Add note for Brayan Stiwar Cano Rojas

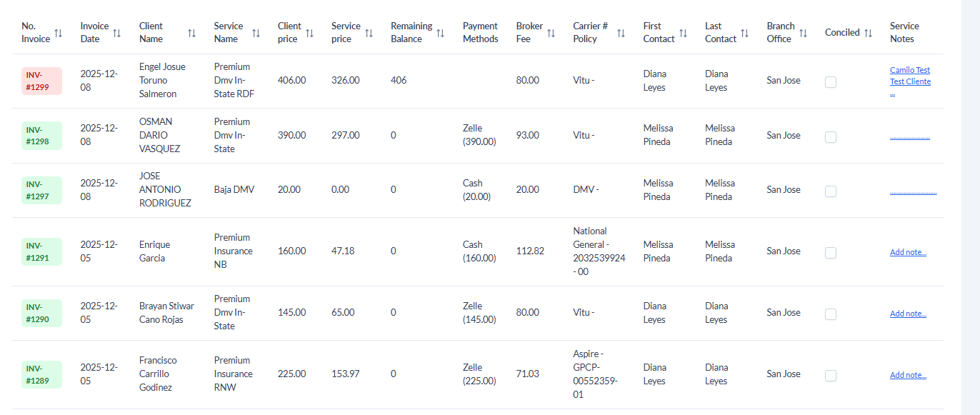(x=908, y=314)
